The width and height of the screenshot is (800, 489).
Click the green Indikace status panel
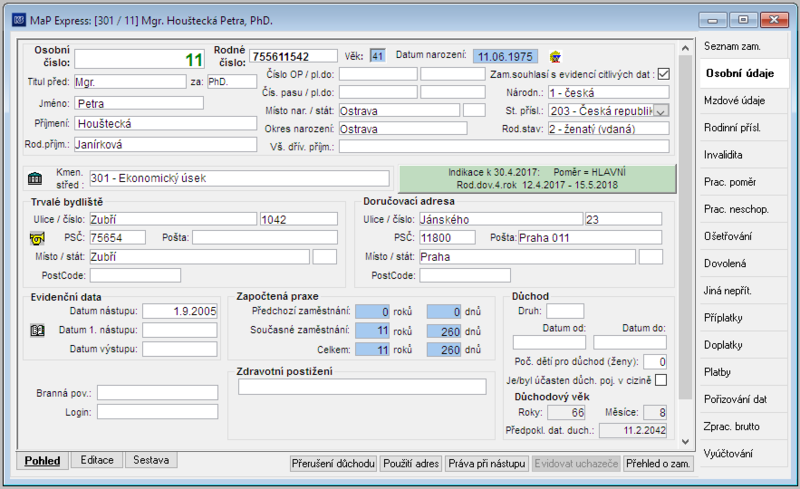pyautogui.click(x=537, y=179)
